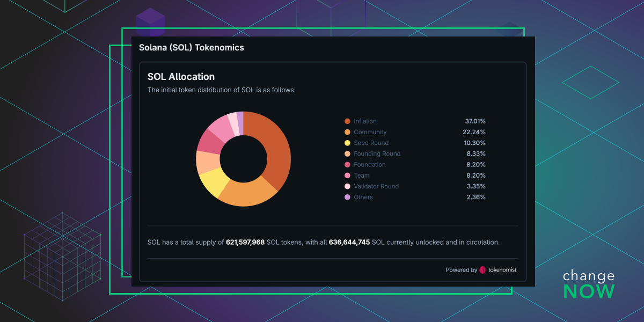Select the Seed Round legend label

tap(371, 143)
